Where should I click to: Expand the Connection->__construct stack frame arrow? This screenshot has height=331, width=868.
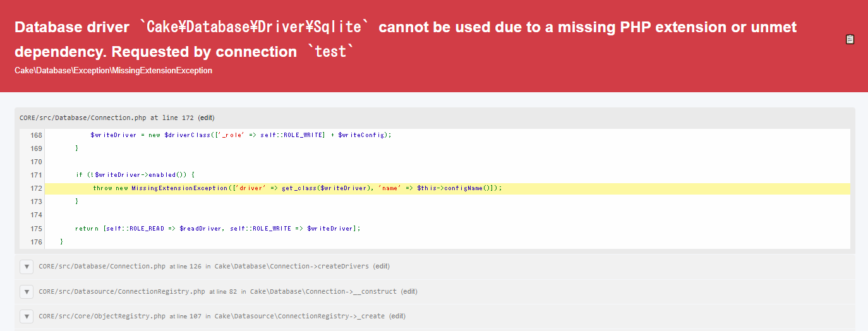pyautogui.click(x=27, y=291)
